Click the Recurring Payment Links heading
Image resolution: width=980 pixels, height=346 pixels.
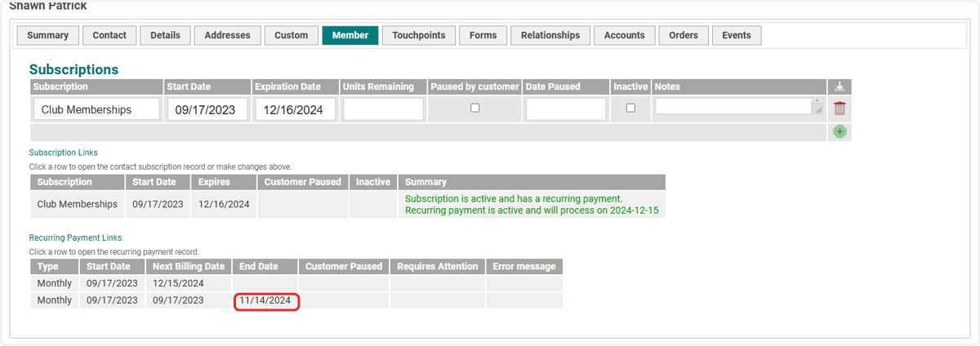pos(75,237)
